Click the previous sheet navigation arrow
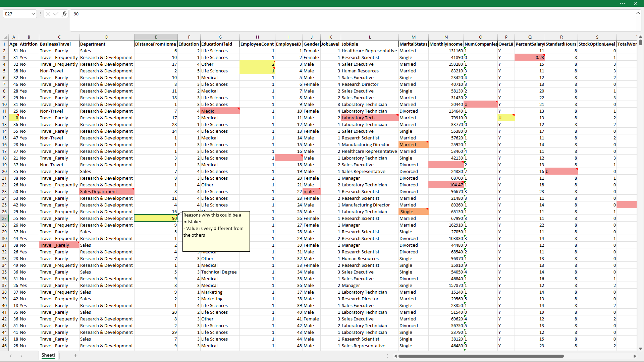Screen dimensions: 644x362 [11, 356]
